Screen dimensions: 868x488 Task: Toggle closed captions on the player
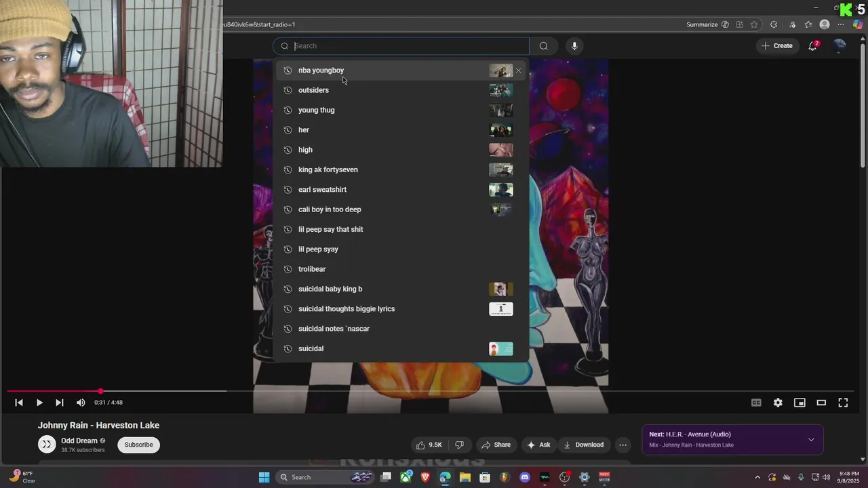[x=756, y=403]
